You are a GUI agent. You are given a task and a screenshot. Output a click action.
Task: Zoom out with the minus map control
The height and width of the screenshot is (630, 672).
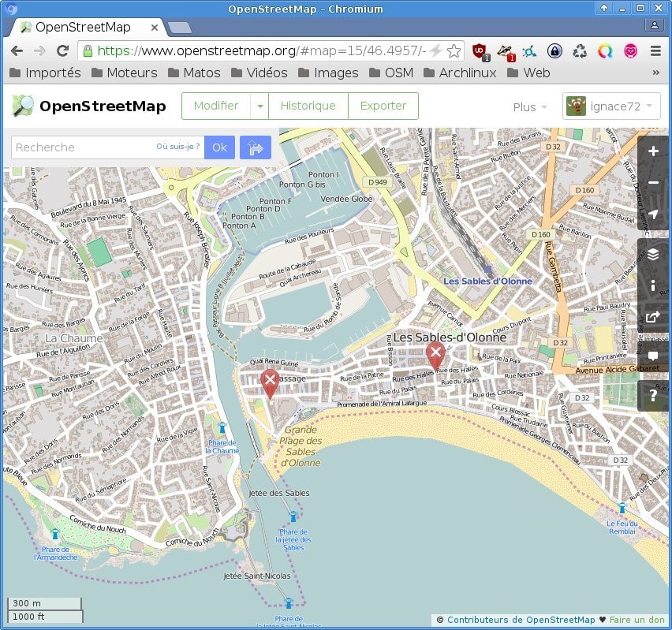(653, 183)
